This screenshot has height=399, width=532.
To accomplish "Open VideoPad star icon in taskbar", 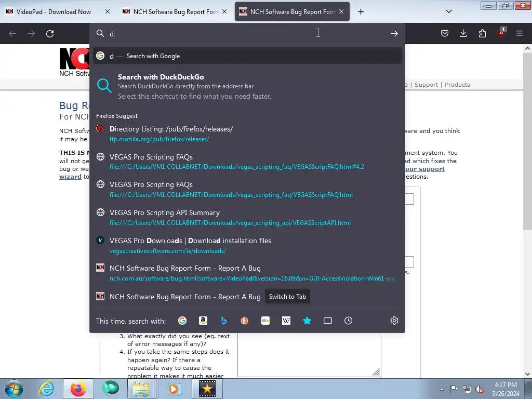I will click(207, 389).
